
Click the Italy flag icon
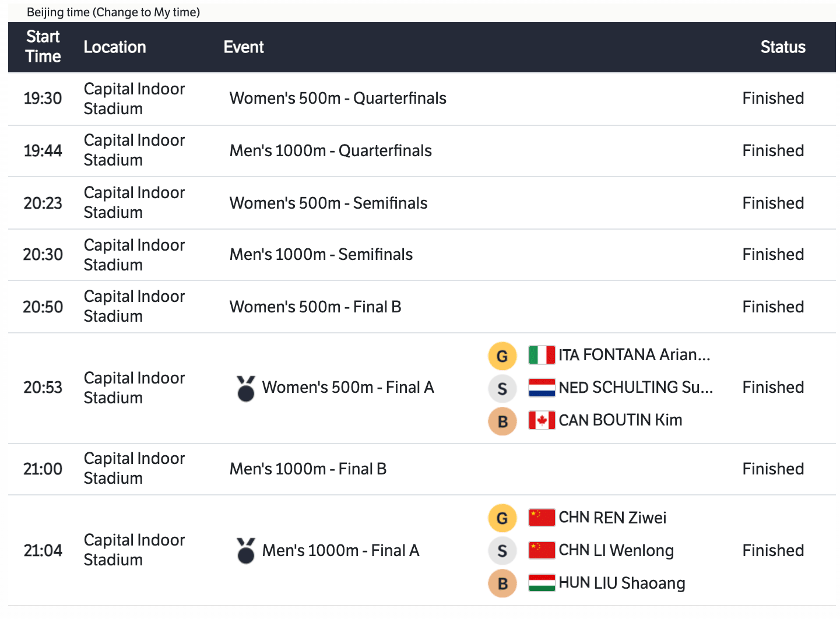pos(542,355)
